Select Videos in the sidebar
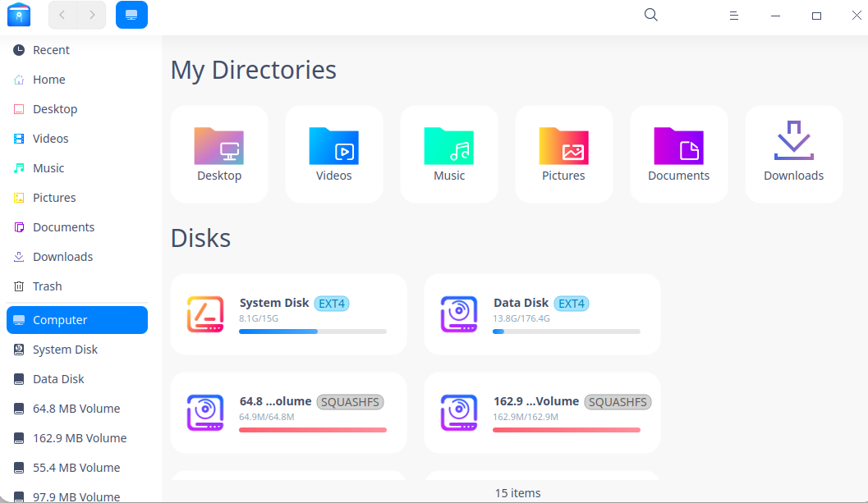This screenshot has height=503, width=868. pos(77,139)
